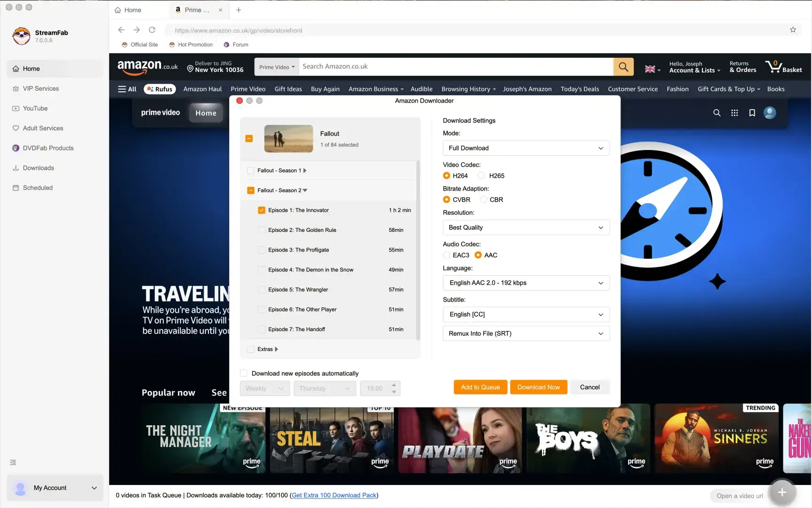
Task: Open the Hot Promotion bookmark
Action: tap(191, 45)
